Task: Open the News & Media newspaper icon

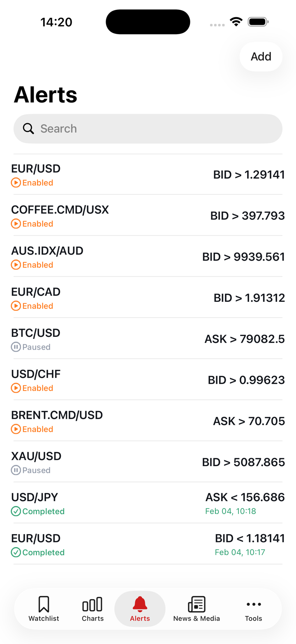Action: click(197, 604)
